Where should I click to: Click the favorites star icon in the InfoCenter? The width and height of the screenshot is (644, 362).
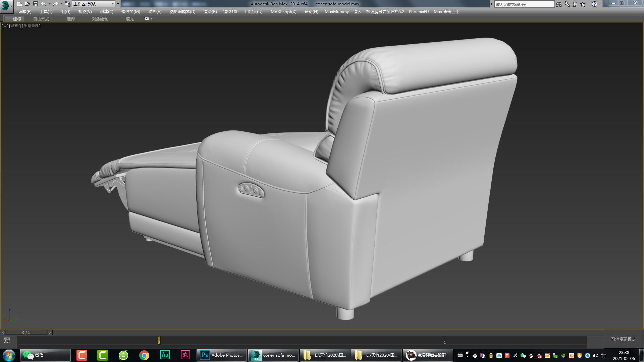pos(583,4)
